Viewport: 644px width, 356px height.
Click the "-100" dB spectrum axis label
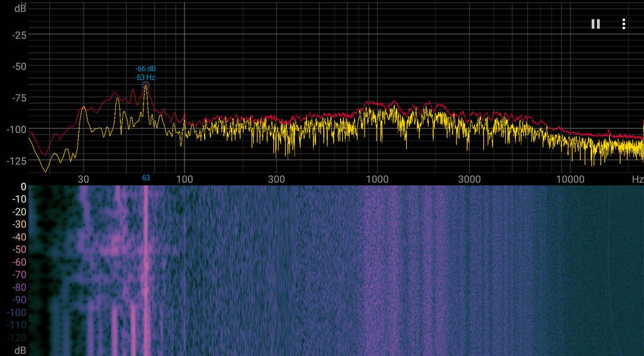tap(17, 129)
